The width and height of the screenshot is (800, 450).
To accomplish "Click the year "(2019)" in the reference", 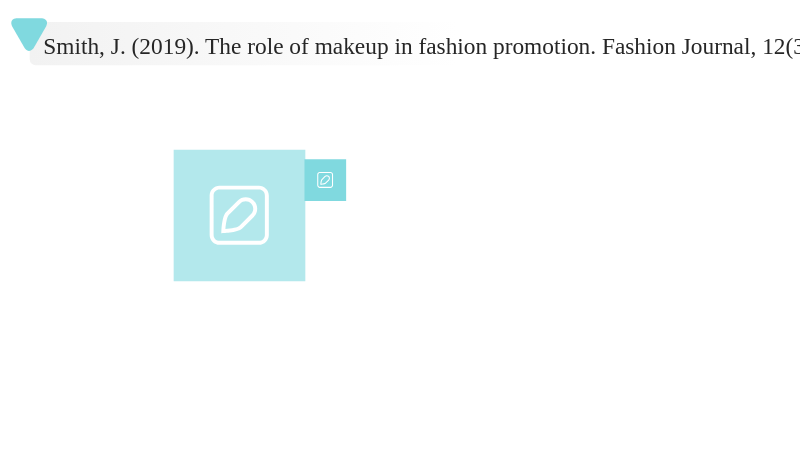I will point(165,47).
